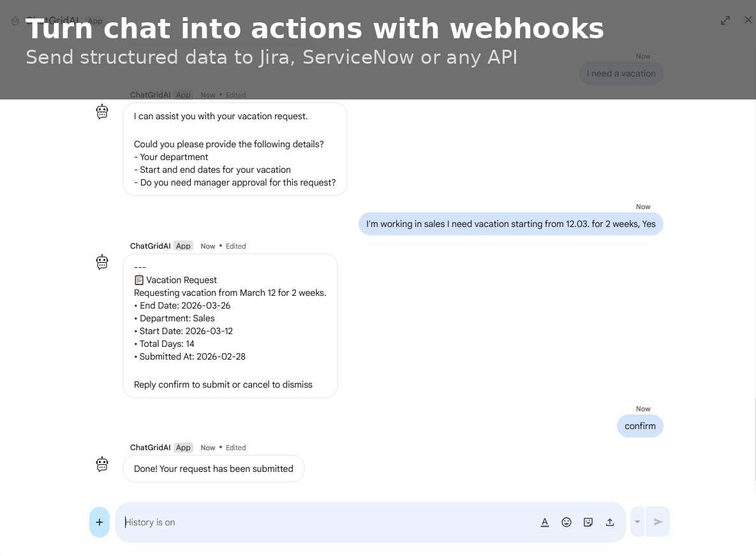Screen dimensions: 756x556
Task: Click ChatGridAI avatar beside first reply
Action: [x=102, y=112]
